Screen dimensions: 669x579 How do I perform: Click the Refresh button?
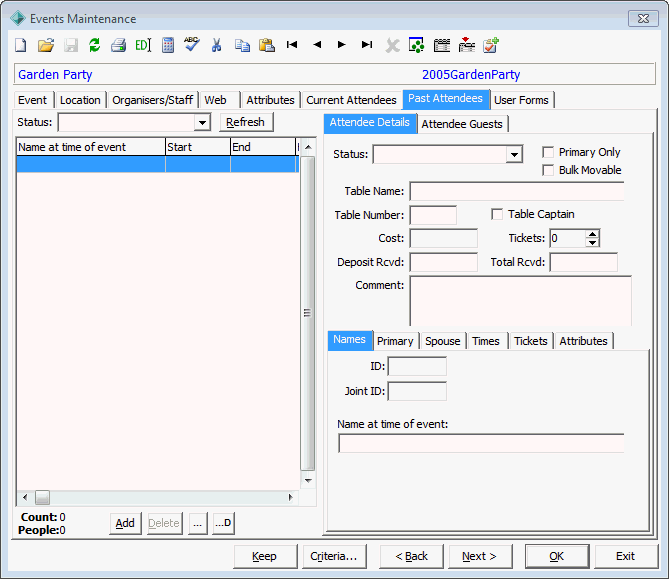(245, 122)
